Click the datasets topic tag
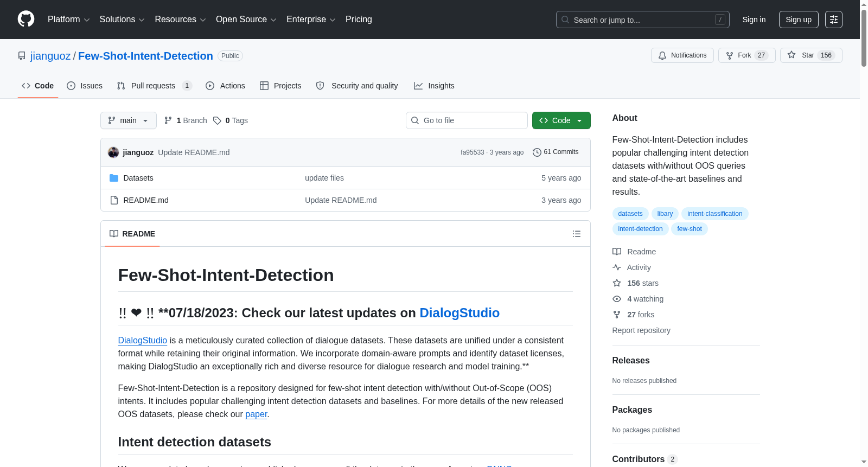The width and height of the screenshot is (868, 467). pyautogui.click(x=630, y=214)
